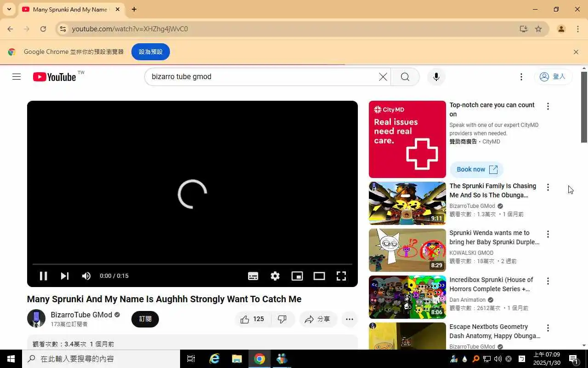The height and width of the screenshot is (368, 588).
Task: Open the Chrome profile icon
Action: coord(561,29)
